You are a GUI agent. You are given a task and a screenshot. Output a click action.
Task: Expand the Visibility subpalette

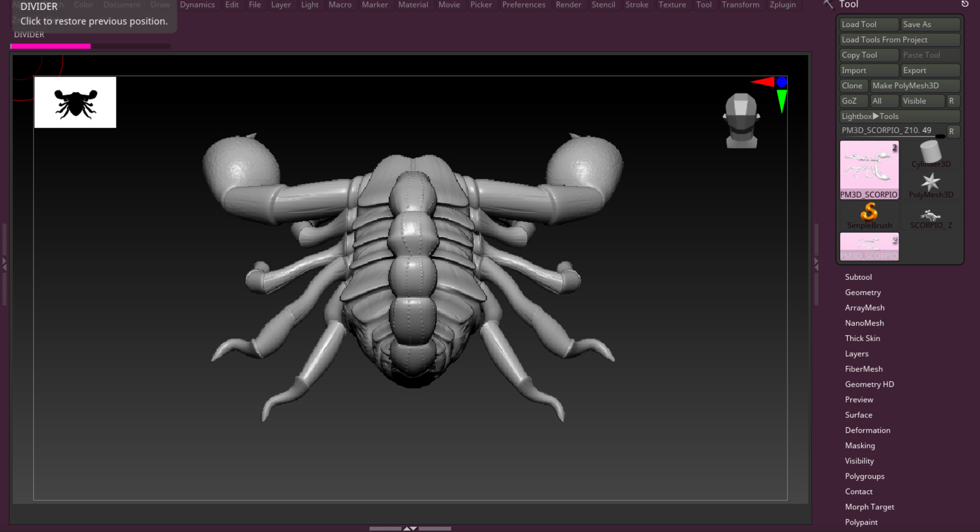pos(859,461)
